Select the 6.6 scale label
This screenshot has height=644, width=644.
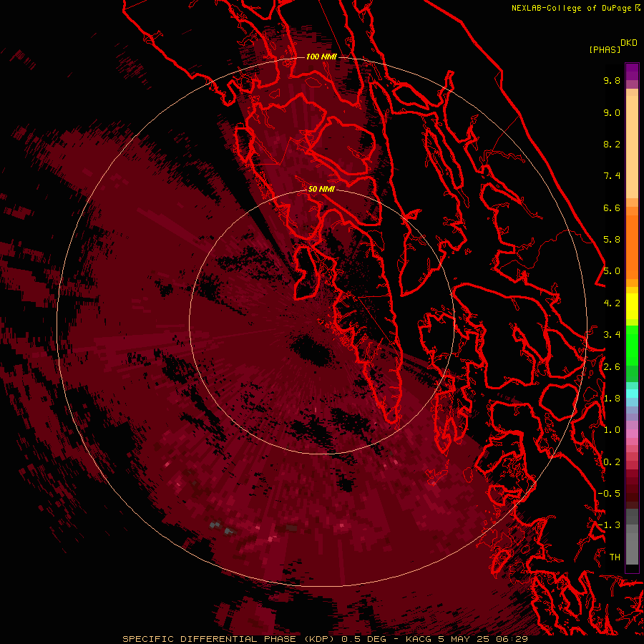(x=612, y=208)
